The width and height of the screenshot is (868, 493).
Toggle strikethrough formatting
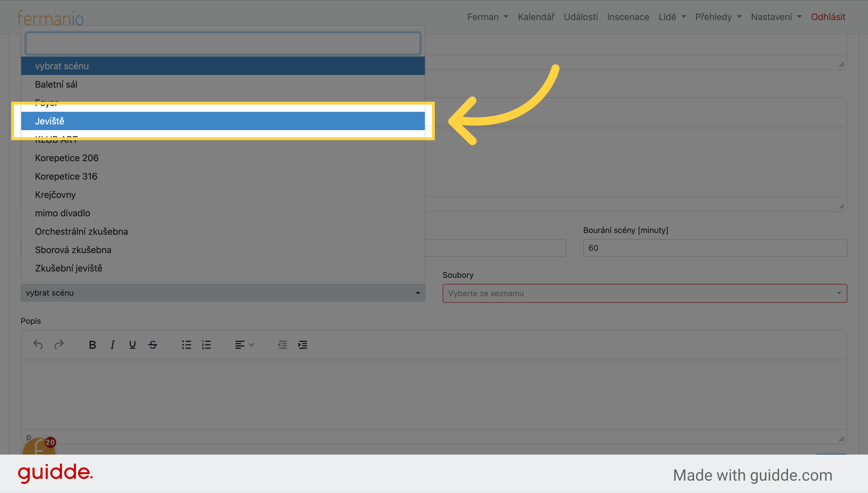pos(152,345)
